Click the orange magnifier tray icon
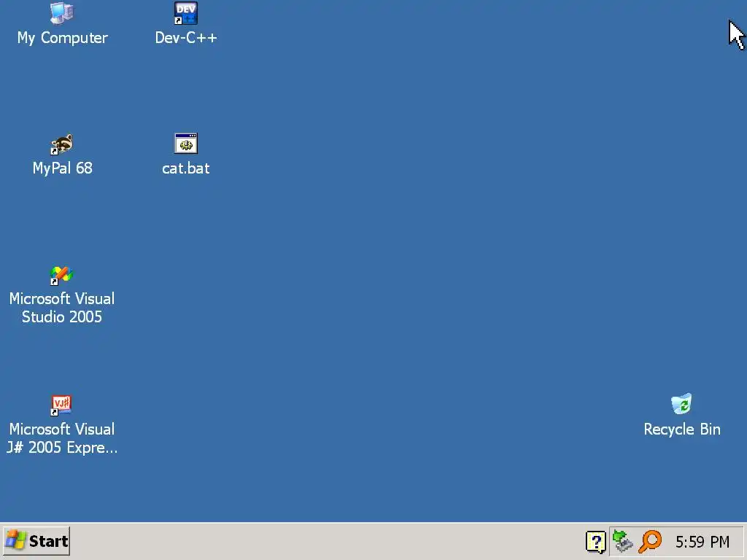The height and width of the screenshot is (560, 747). pos(651,542)
